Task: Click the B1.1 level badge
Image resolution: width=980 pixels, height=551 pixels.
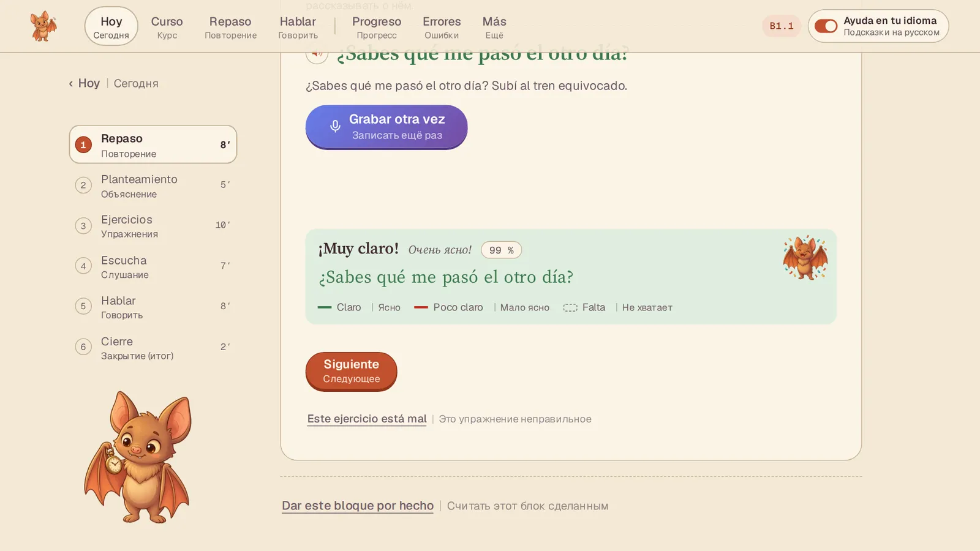Action: (782, 26)
